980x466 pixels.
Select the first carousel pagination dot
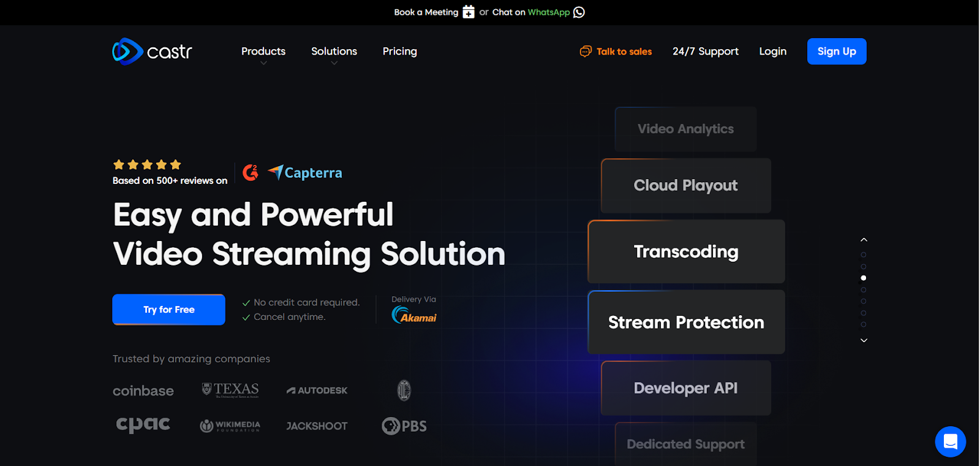pyautogui.click(x=864, y=254)
